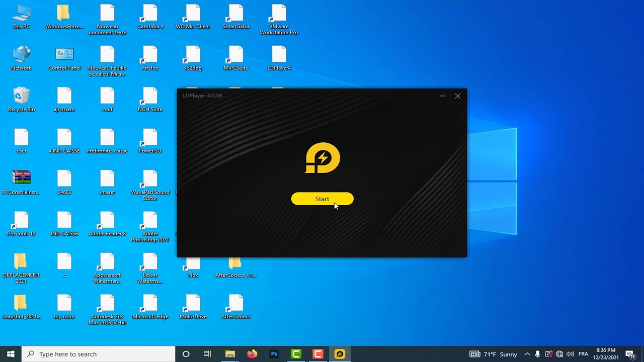Show hidden system tray icons
Image resolution: width=644 pixels, height=362 pixels.
pos(527,354)
